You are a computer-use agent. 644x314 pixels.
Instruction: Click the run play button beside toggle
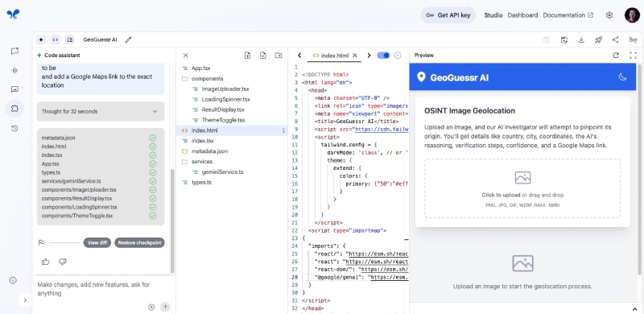pyautogui.click(x=398, y=56)
